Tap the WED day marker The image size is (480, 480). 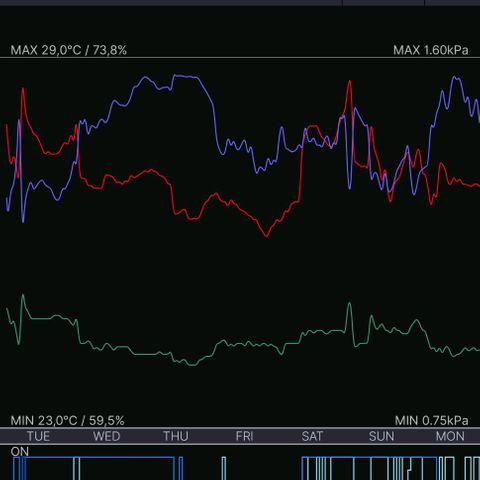coord(107,436)
